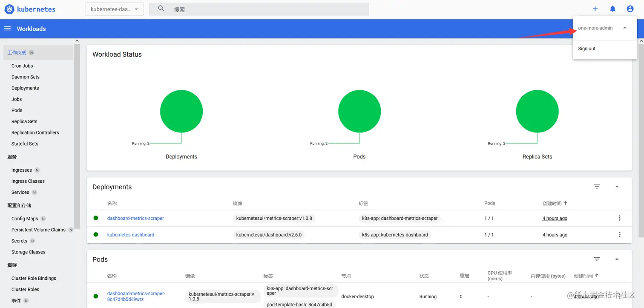Open kubernetes-dashboard deployment link
Image resolution: width=644 pixels, height=308 pixels.
131,235
